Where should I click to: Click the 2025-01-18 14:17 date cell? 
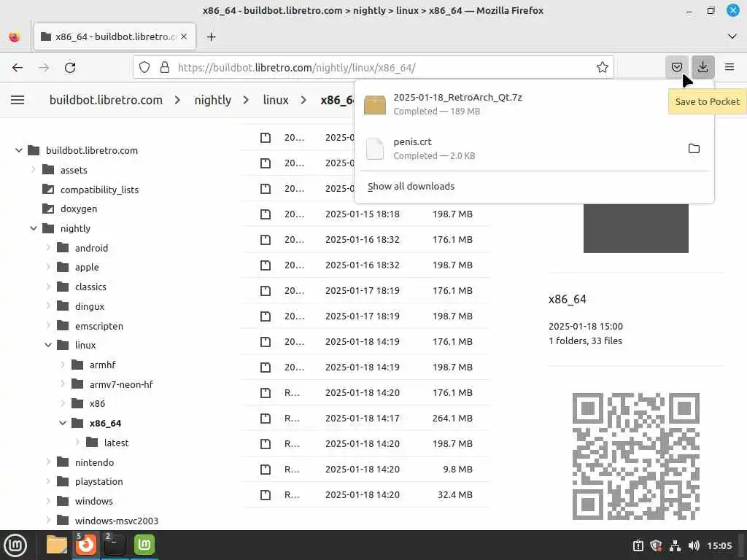coord(363,418)
